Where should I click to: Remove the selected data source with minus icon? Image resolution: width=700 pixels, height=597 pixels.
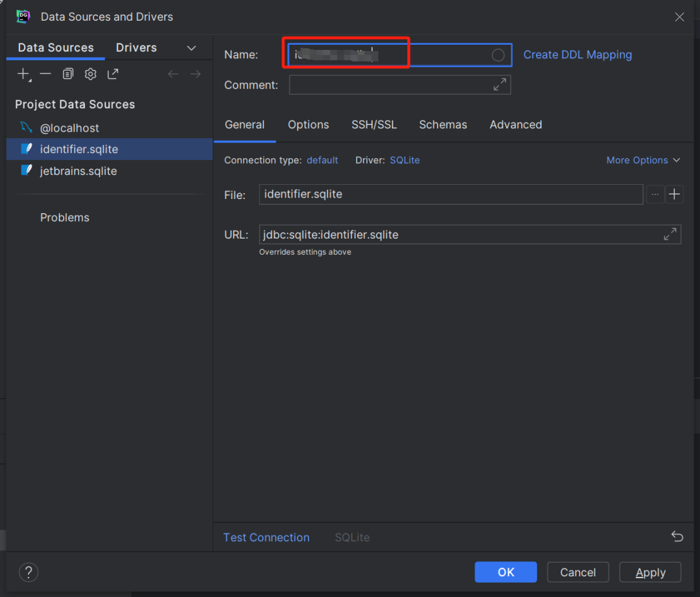click(45, 74)
